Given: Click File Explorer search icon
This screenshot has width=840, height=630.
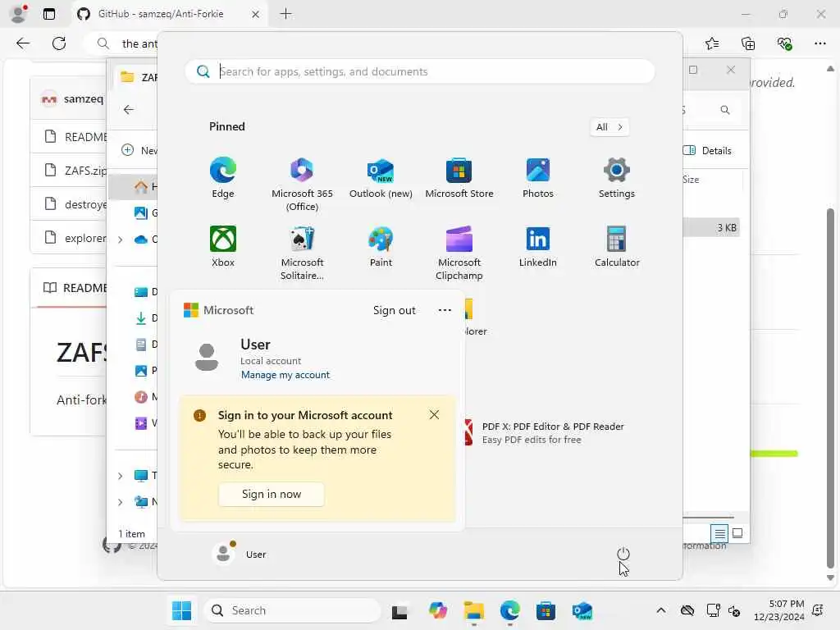Looking at the screenshot, I should (725, 110).
